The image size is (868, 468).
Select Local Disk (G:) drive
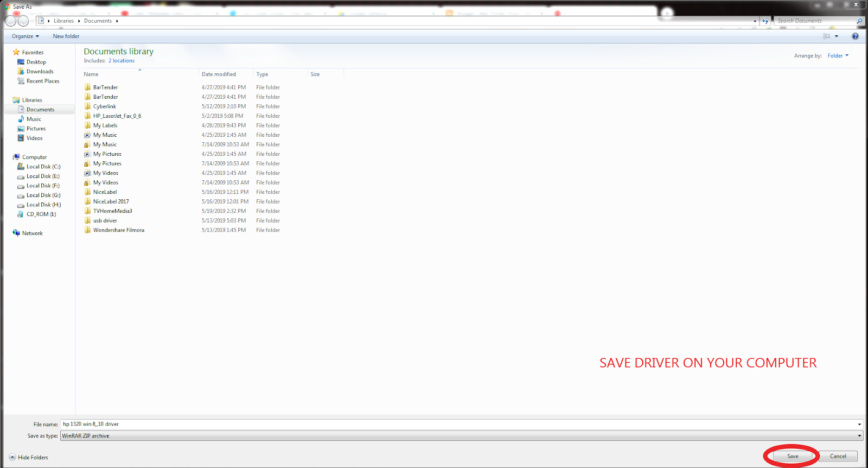[x=43, y=195]
